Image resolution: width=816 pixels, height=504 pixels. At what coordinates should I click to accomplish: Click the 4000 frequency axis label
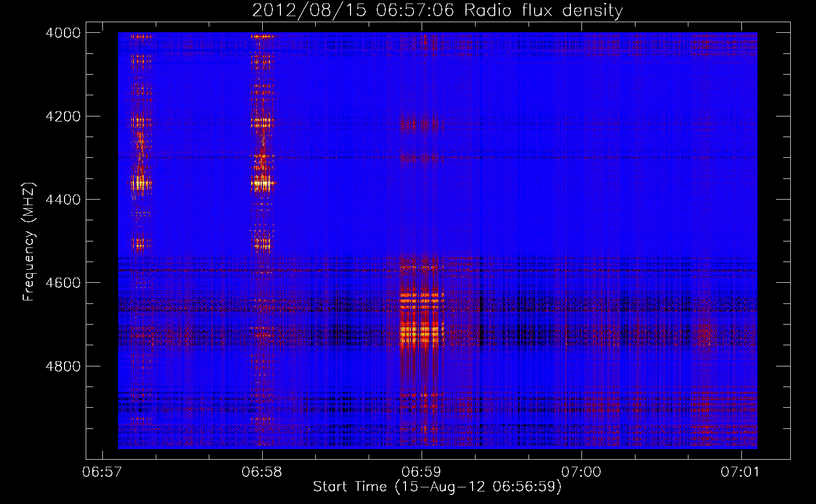tap(63, 33)
